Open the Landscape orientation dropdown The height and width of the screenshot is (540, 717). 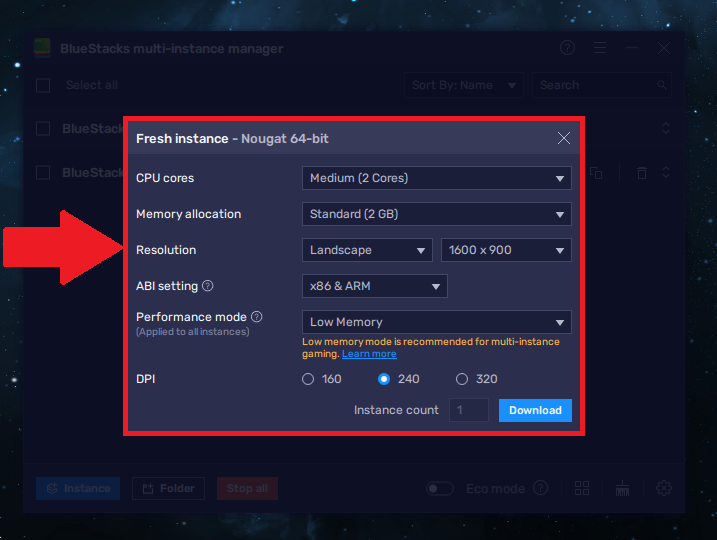point(366,250)
